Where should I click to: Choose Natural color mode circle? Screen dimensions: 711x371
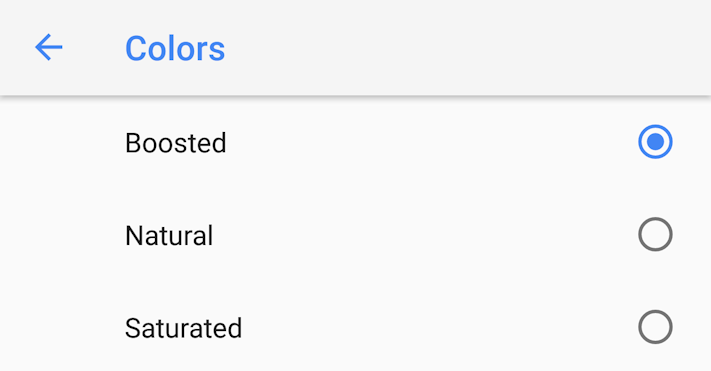pos(655,234)
